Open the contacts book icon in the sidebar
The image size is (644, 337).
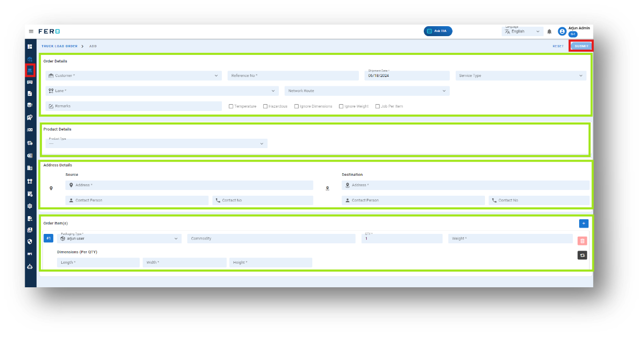[30, 230]
